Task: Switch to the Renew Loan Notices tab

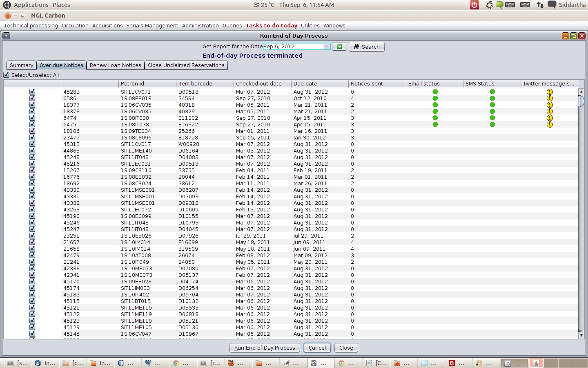Action: (115, 65)
